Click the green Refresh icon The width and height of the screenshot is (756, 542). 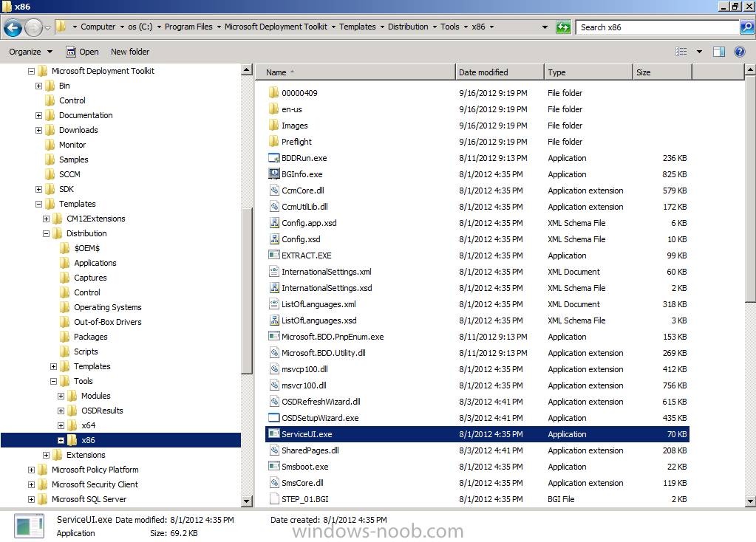point(563,27)
